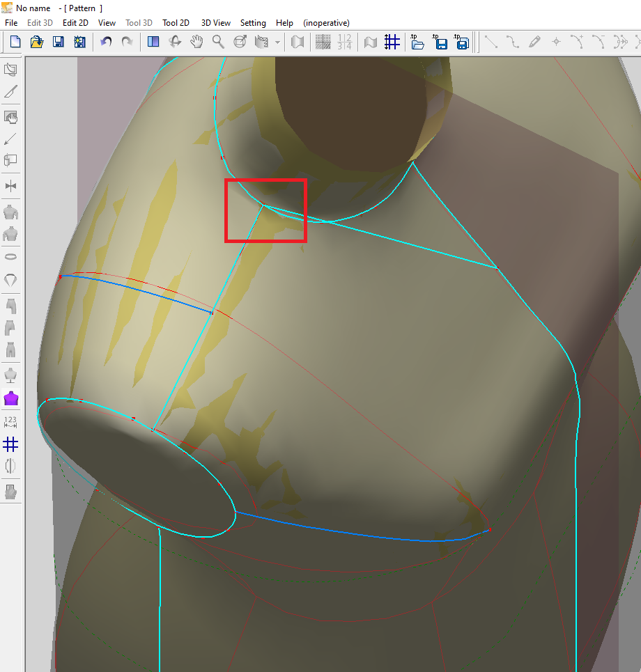Save the .tp template file
This screenshot has height=672, width=641.
click(x=440, y=42)
